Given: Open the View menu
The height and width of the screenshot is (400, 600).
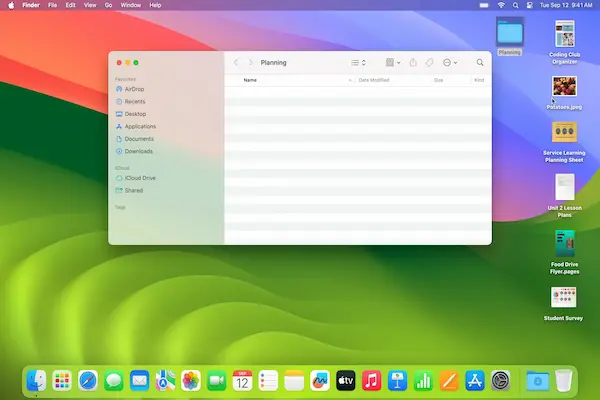Looking at the screenshot, I should point(90,5).
